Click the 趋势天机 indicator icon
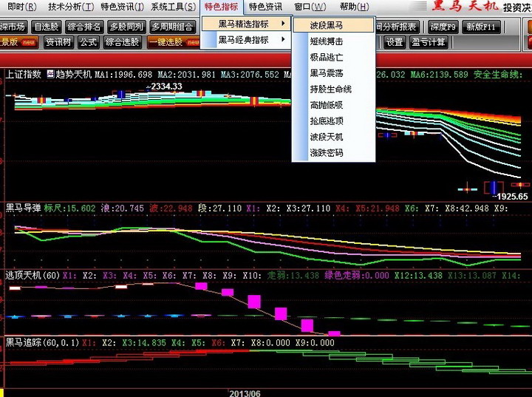 [50, 74]
